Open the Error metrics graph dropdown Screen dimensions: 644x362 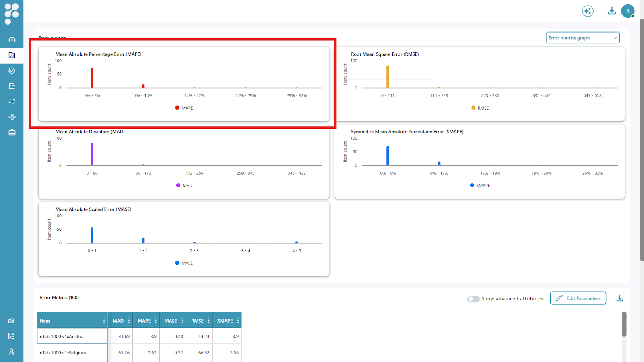[x=583, y=38]
